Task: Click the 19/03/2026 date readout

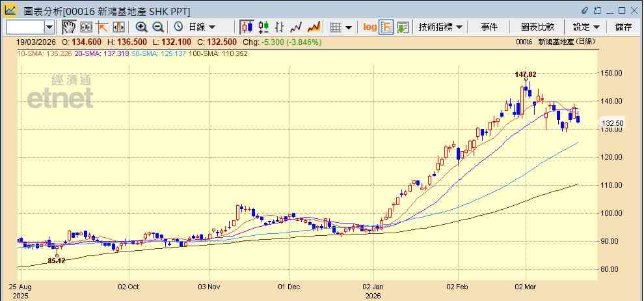Action: (37, 42)
